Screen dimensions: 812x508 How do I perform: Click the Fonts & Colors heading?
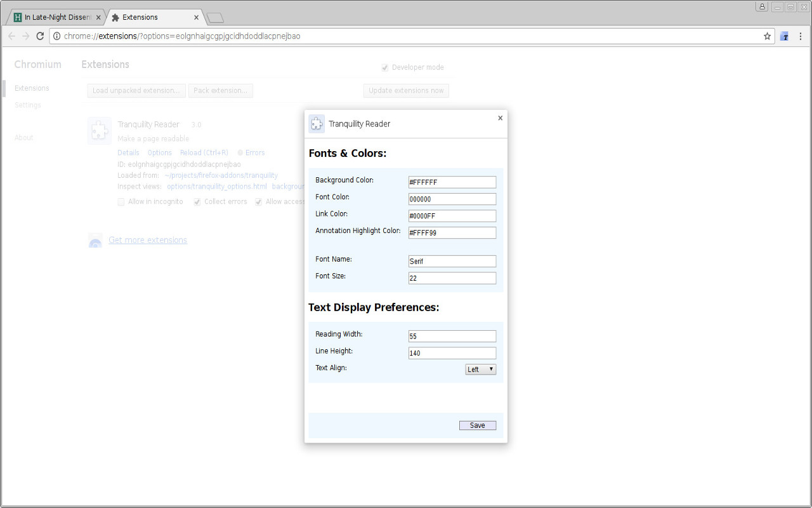(x=348, y=153)
